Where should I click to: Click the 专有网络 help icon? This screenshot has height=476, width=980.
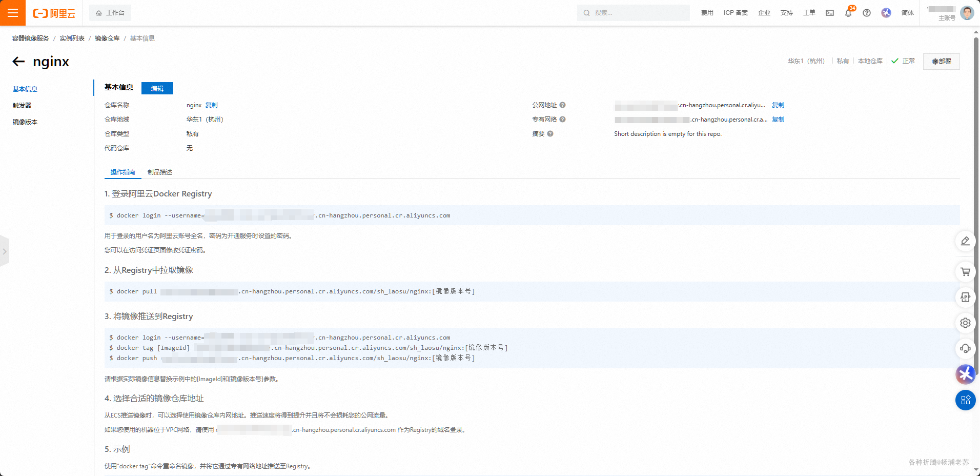pos(562,120)
